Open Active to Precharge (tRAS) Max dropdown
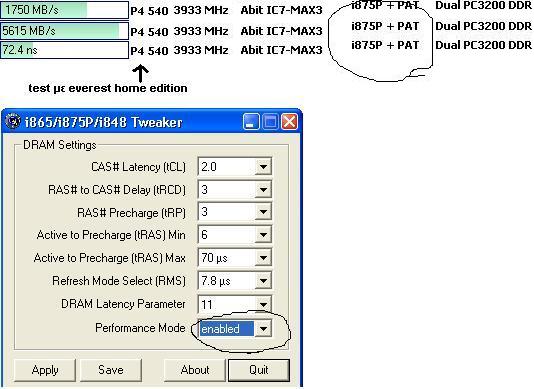The width and height of the screenshot is (534, 389). [x=263, y=258]
